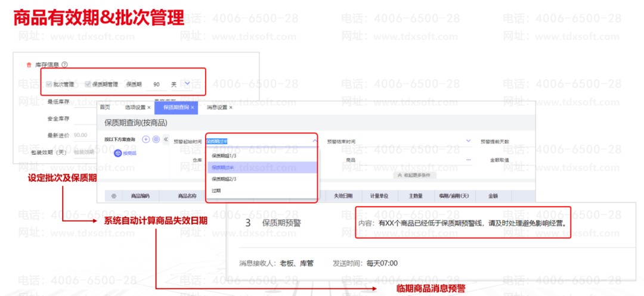Close the 保质期查询 tab
The height and width of the screenshot is (296, 644).
click(x=192, y=107)
